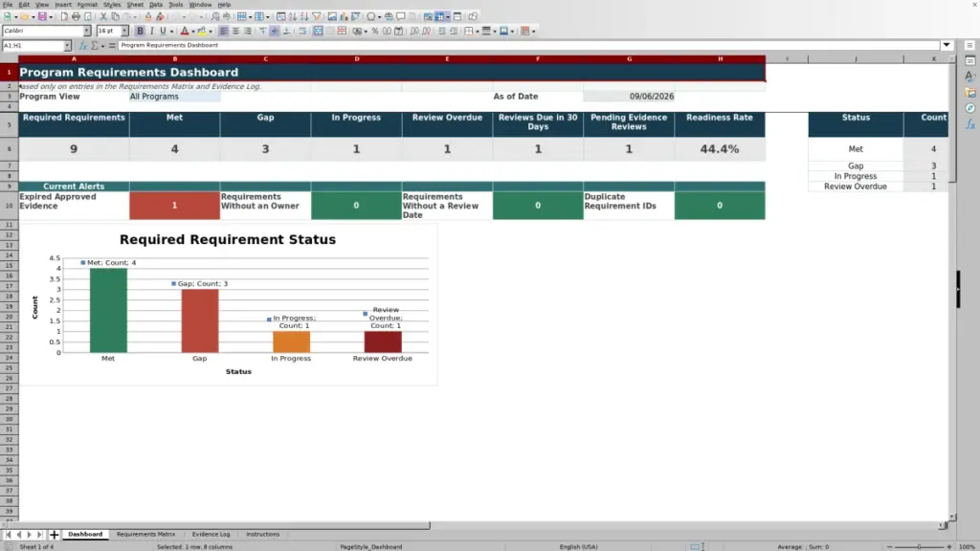This screenshot has width=980, height=551.
Task: Click the Merge and Center Cells icon
Action: point(318,31)
